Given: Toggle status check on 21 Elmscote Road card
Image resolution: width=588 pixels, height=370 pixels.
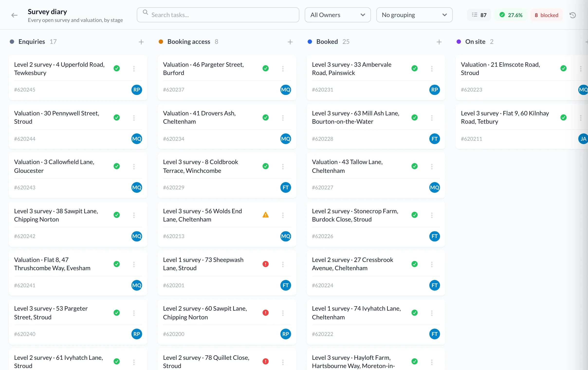Looking at the screenshot, I should coord(563,68).
